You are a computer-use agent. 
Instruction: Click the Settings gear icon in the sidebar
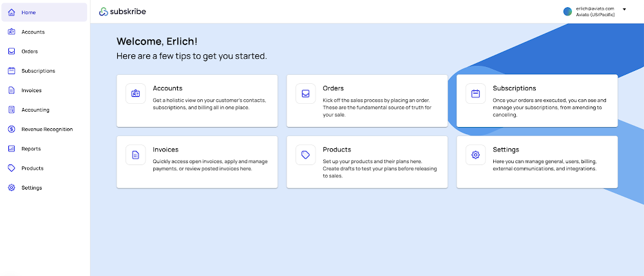tap(12, 188)
